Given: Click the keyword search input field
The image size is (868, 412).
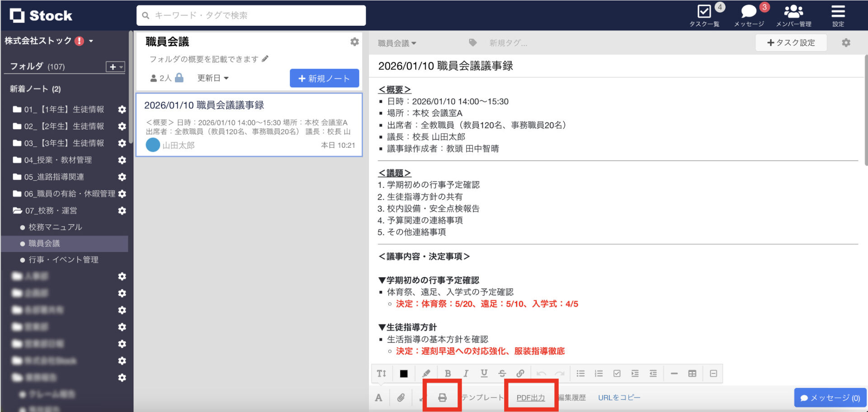Looking at the screenshot, I should click(x=251, y=15).
